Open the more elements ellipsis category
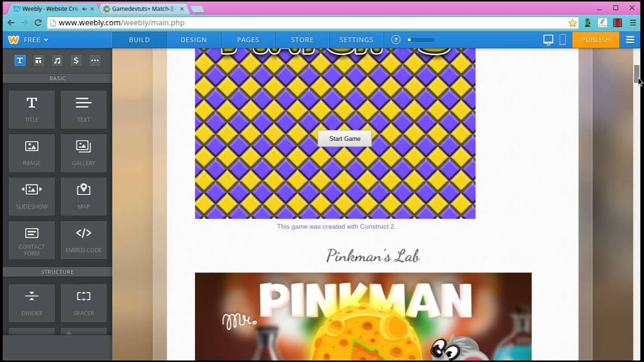Screen dimensions: 644x362 click(95, 60)
